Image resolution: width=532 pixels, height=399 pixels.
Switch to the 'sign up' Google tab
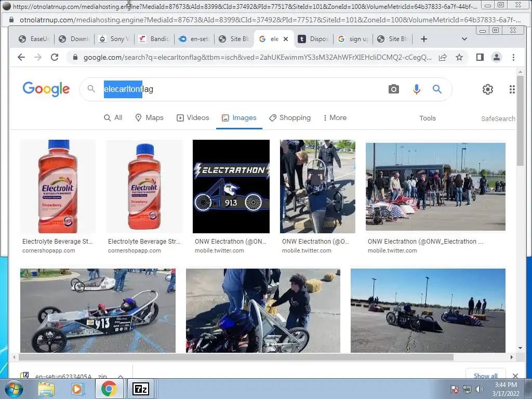(354, 39)
